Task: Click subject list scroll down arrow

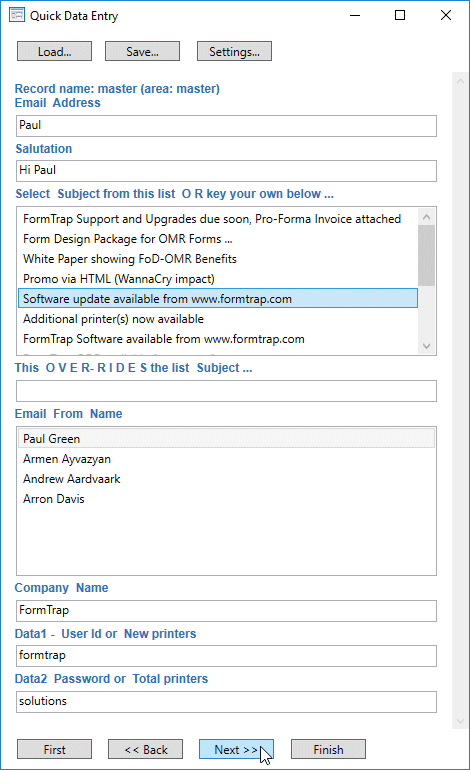Action: tap(426, 346)
